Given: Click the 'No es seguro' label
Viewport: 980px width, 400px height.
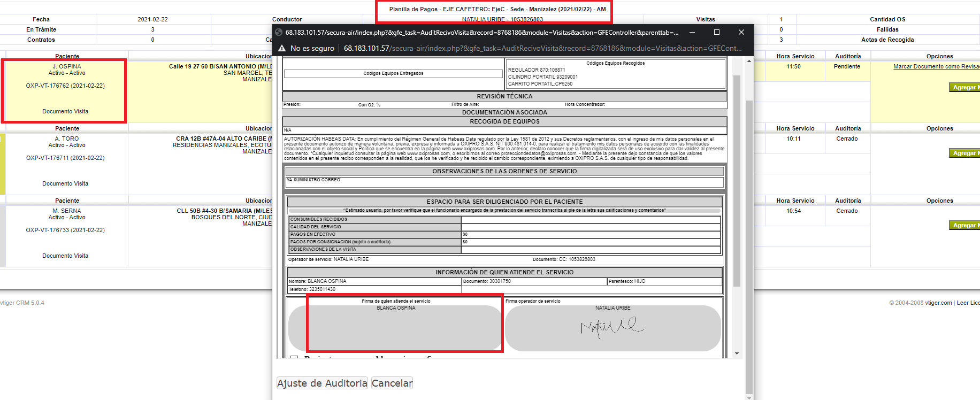Looking at the screenshot, I should [x=312, y=48].
